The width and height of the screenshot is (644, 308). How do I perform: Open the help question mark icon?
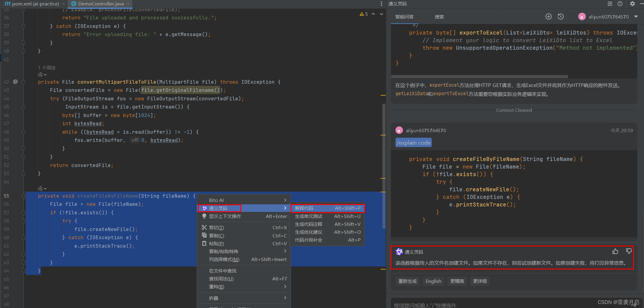620,4
